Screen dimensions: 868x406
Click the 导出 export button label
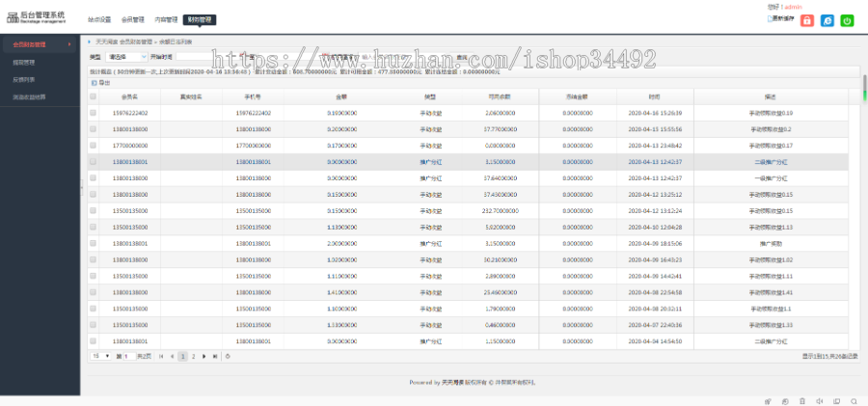click(104, 83)
